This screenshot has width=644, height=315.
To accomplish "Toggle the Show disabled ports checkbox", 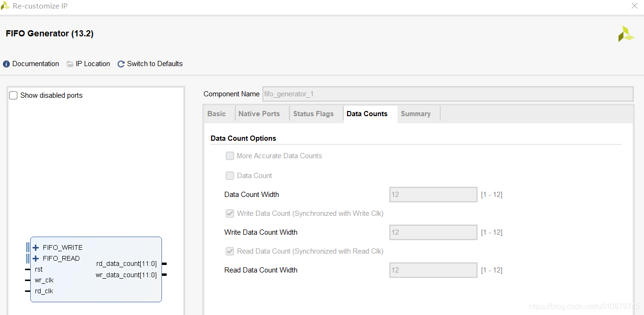I will tap(13, 95).
